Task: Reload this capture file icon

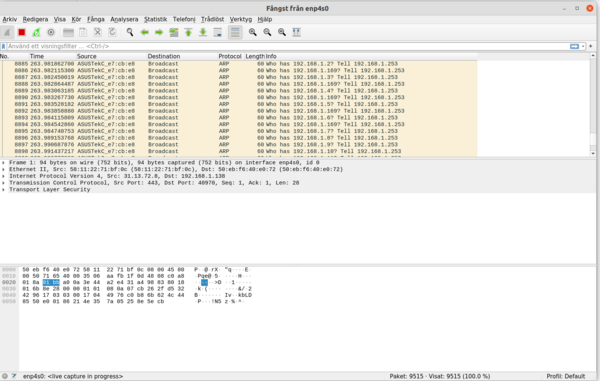Action: [112, 33]
